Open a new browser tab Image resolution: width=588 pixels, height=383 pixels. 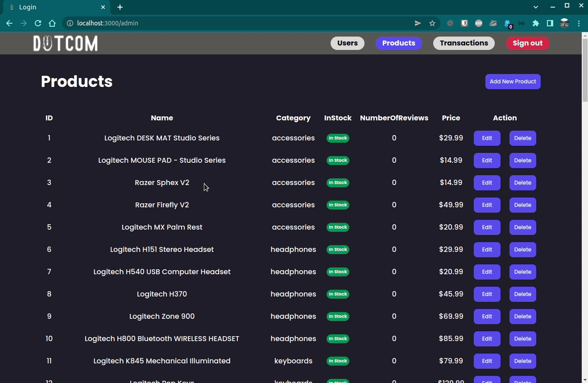pos(120,7)
